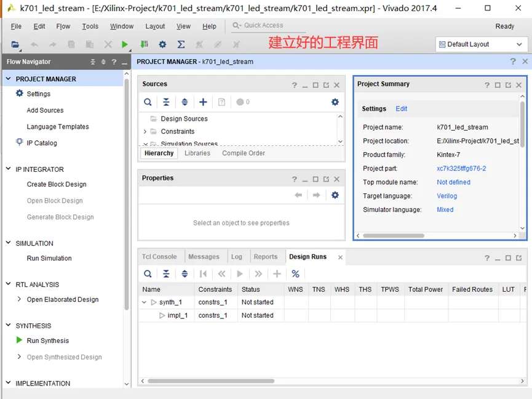Collapse the SYNTHESIS section
532x399 pixels.
tap(9, 325)
